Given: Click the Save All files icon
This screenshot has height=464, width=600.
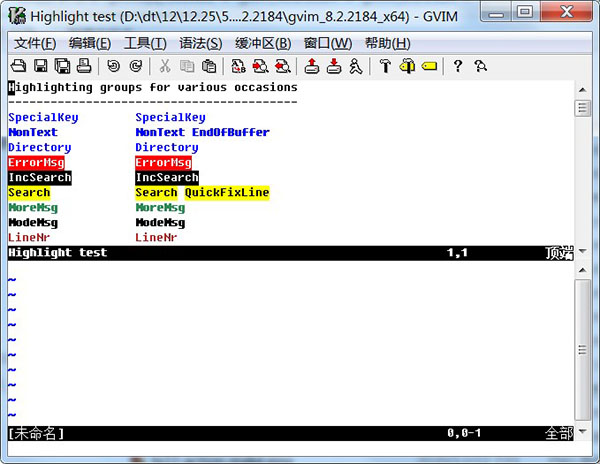Looking at the screenshot, I should pos(62,66).
